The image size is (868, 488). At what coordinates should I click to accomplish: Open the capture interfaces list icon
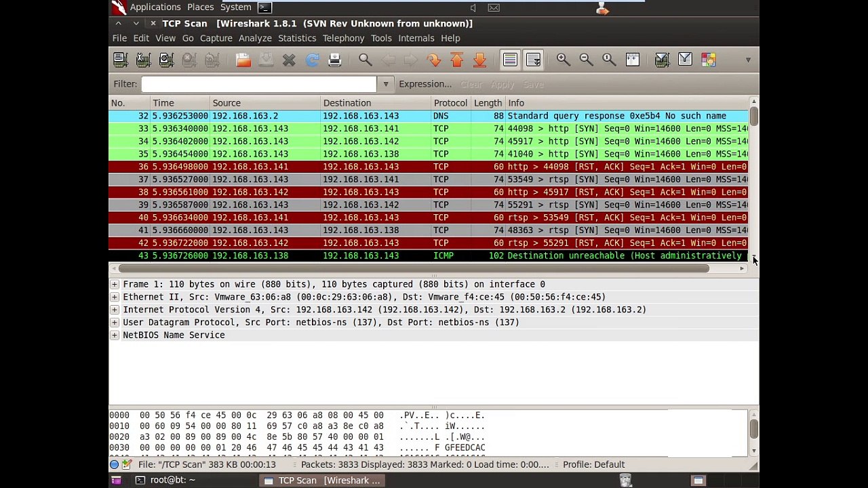click(x=120, y=60)
